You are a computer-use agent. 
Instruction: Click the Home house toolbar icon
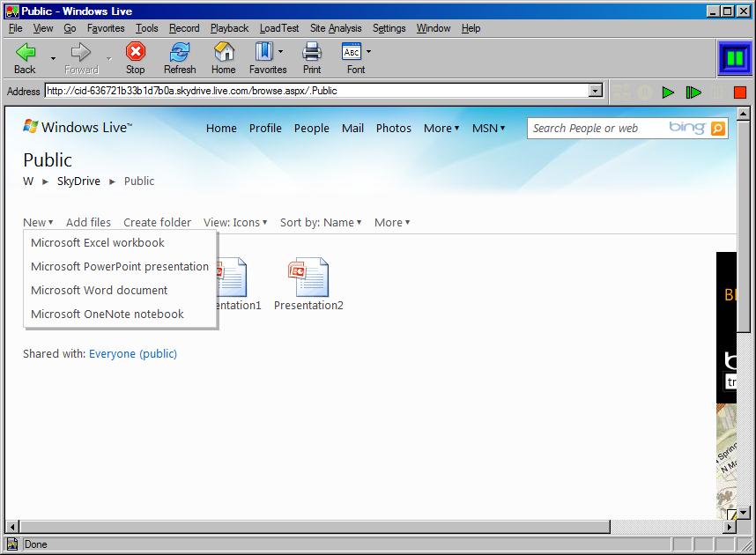click(224, 51)
